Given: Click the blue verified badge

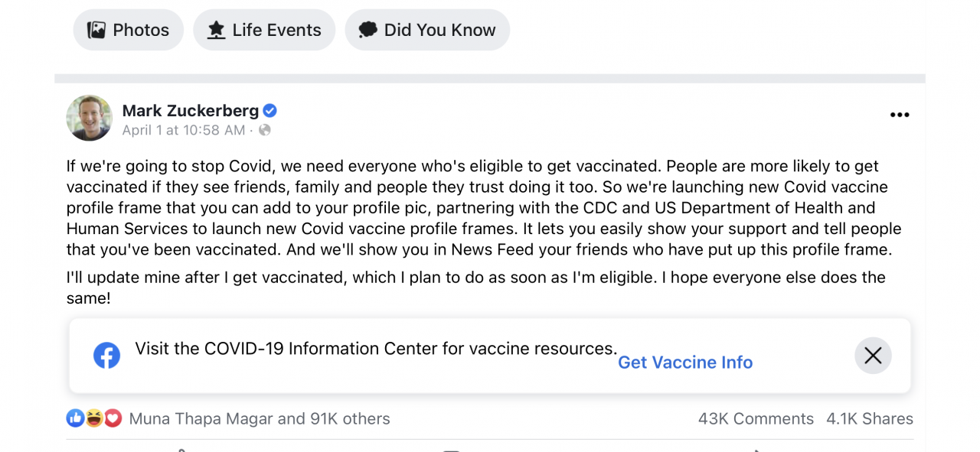Looking at the screenshot, I should [x=270, y=110].
